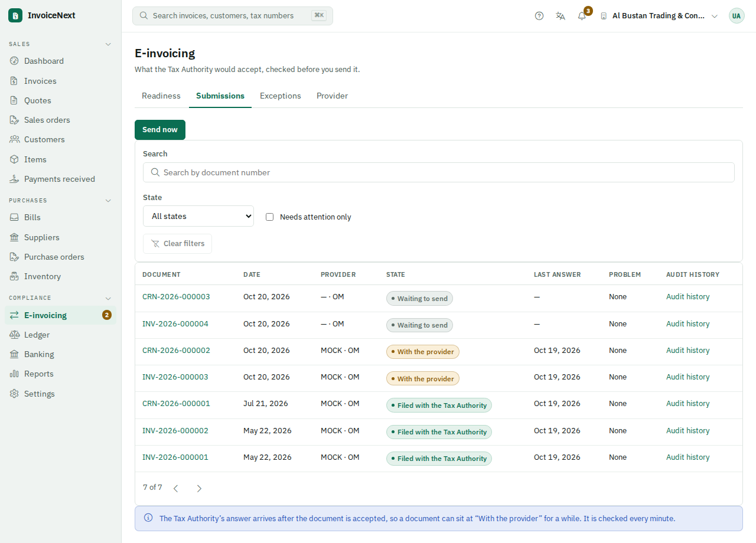
Task: Click the Dashboard sidebar icon
Action: (x=14, y=61)
